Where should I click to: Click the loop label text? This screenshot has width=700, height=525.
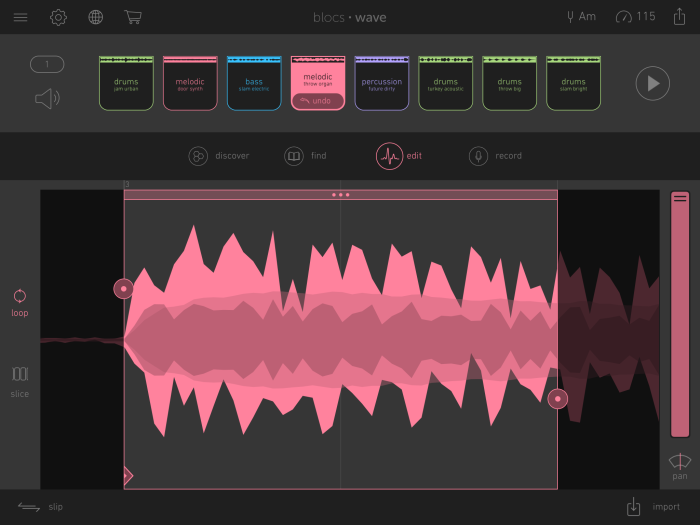click(20, 313)
